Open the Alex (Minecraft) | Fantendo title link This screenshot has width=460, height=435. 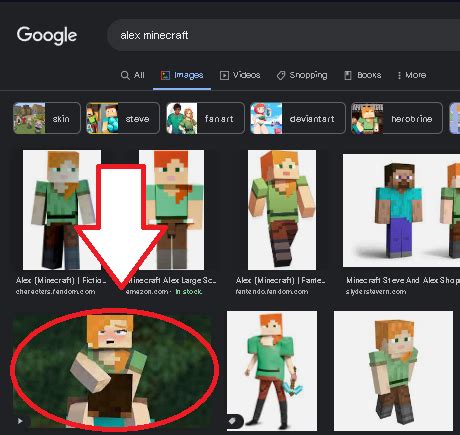(280, 280)
